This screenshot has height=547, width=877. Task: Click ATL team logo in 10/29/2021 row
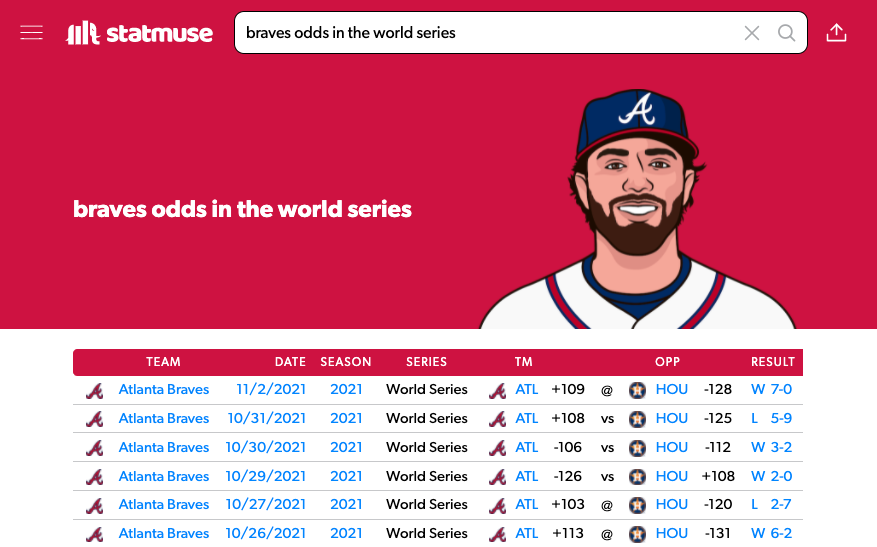[x=497, y=477]
